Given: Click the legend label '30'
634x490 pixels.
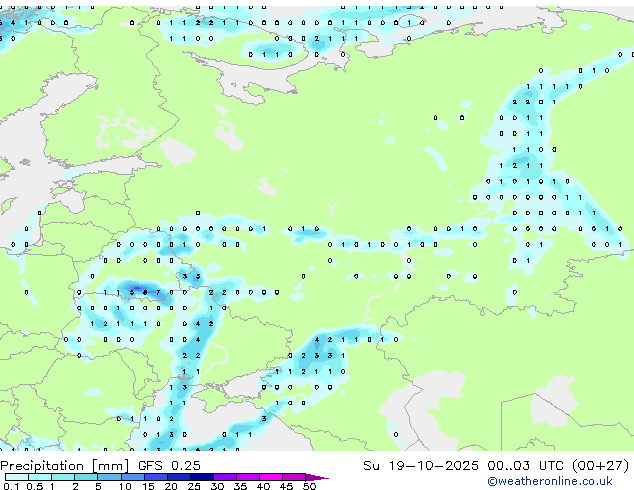Looking at the screenshot, I should click(x=217, y=486).
